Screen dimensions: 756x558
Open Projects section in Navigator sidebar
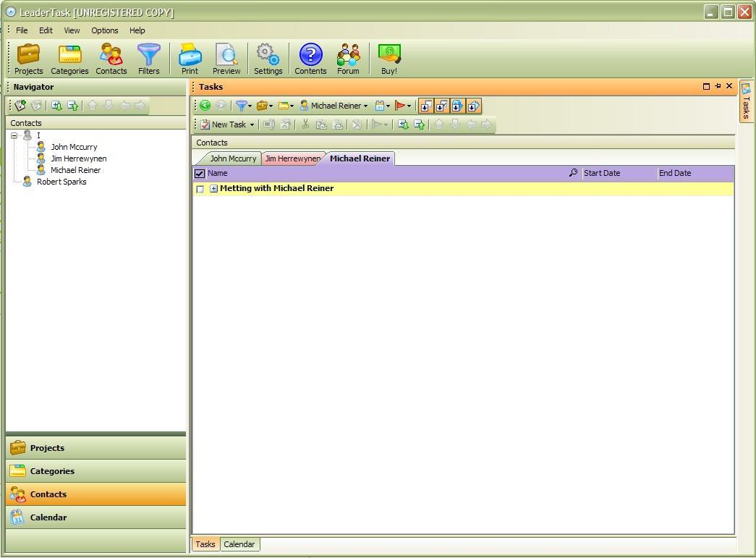[96, 448]
